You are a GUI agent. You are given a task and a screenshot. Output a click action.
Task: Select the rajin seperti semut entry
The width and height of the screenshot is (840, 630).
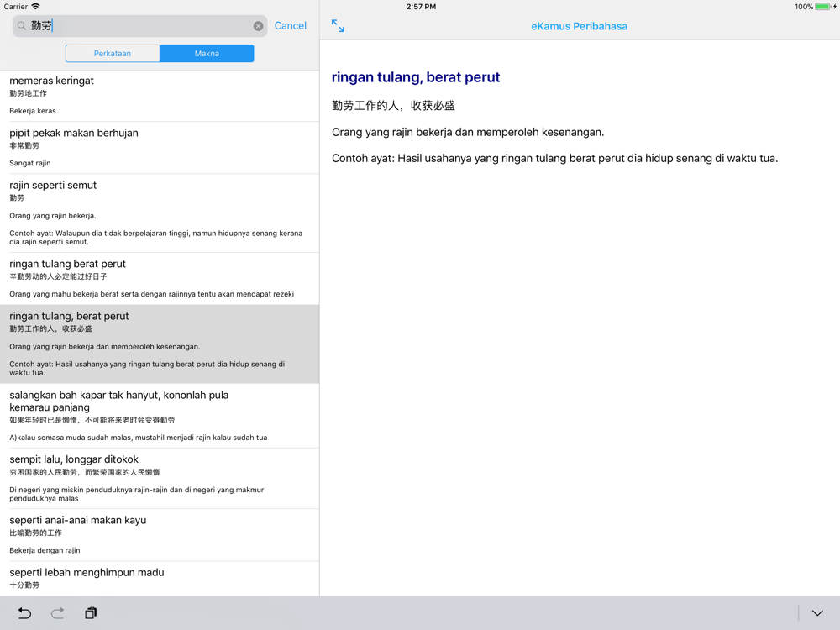coord(160,213)
